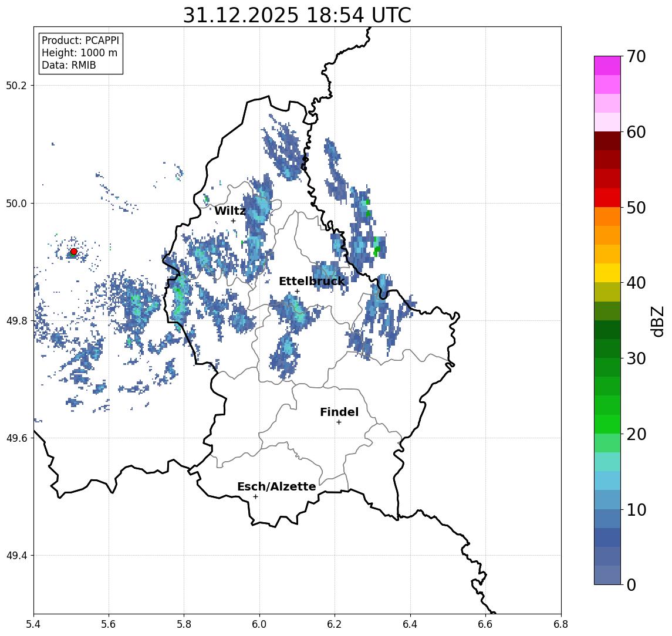This screenshot has width=672, height=636.
Task: Click the longitude axis label 5.8
Action: click(184, 624)
